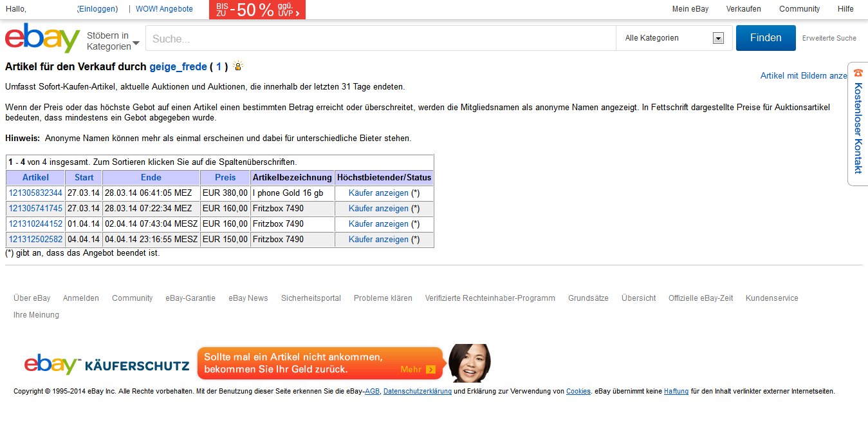Open the Mein eBay menu
This screenshot has height=429, width=868.
click(x=690, y=9)
